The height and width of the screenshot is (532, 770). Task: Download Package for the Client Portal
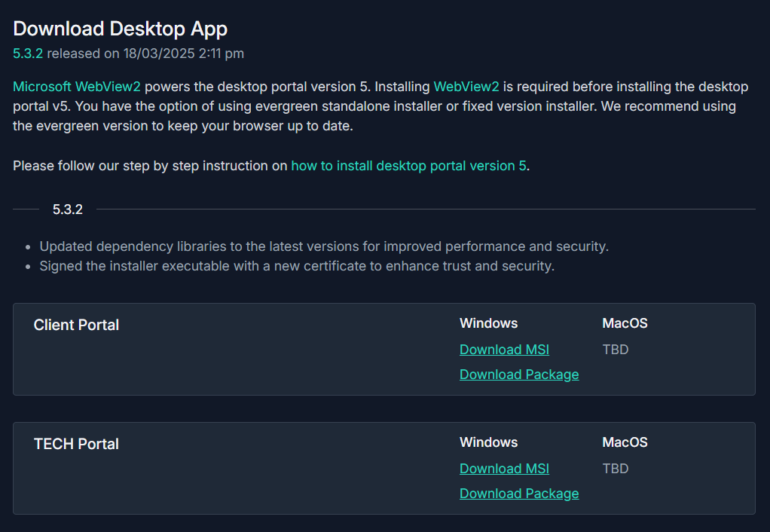tap(519, 375)
